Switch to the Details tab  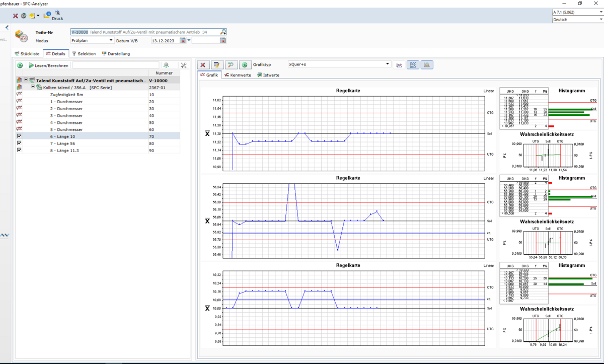55,53
